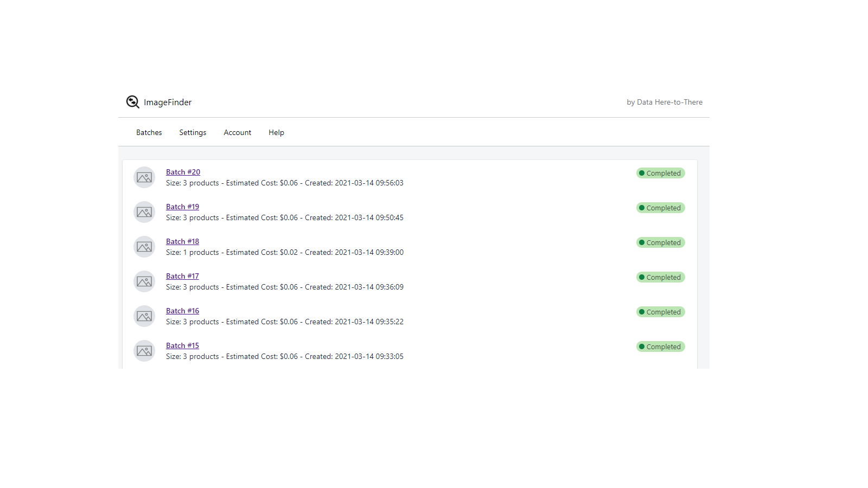Open Batch #15 details link
The width and height of the screenshot is (868, 488).
[182, 345]
